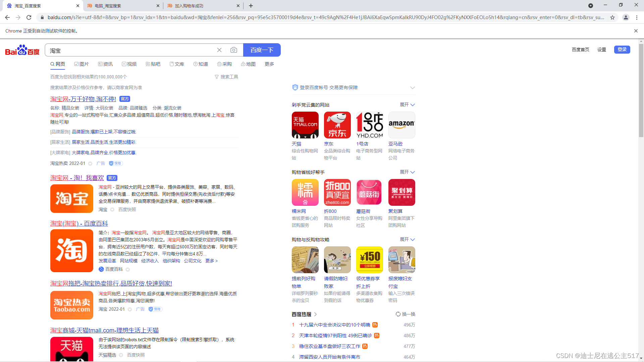
Task: Open the 百度首页 link
Action: 580,50
